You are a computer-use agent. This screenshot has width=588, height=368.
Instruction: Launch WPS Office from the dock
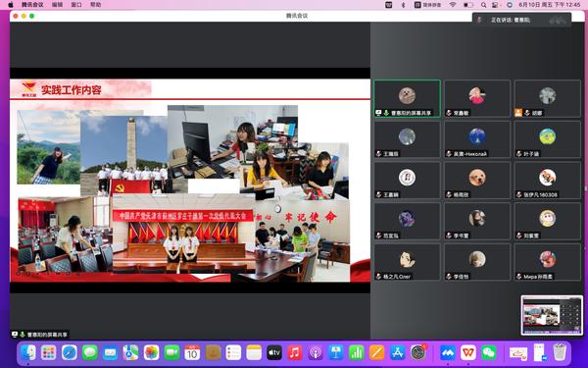[468, 352]
